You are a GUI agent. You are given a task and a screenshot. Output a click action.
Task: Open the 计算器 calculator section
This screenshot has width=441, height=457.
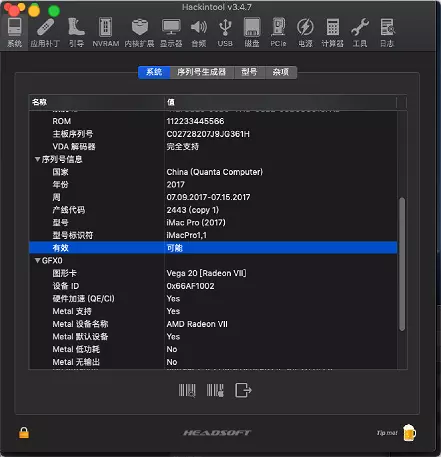(x=332, y=33)
